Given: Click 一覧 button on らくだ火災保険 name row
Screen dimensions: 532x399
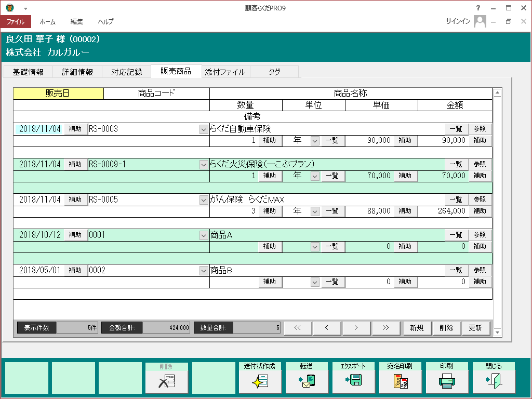Looking at the screenshot, I should [x=456, y=164].
